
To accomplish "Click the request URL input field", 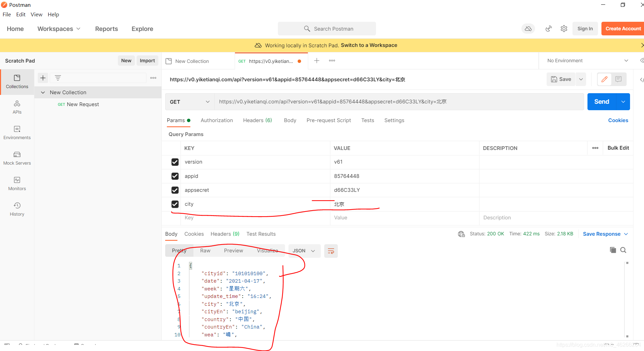I will point(399,102).
